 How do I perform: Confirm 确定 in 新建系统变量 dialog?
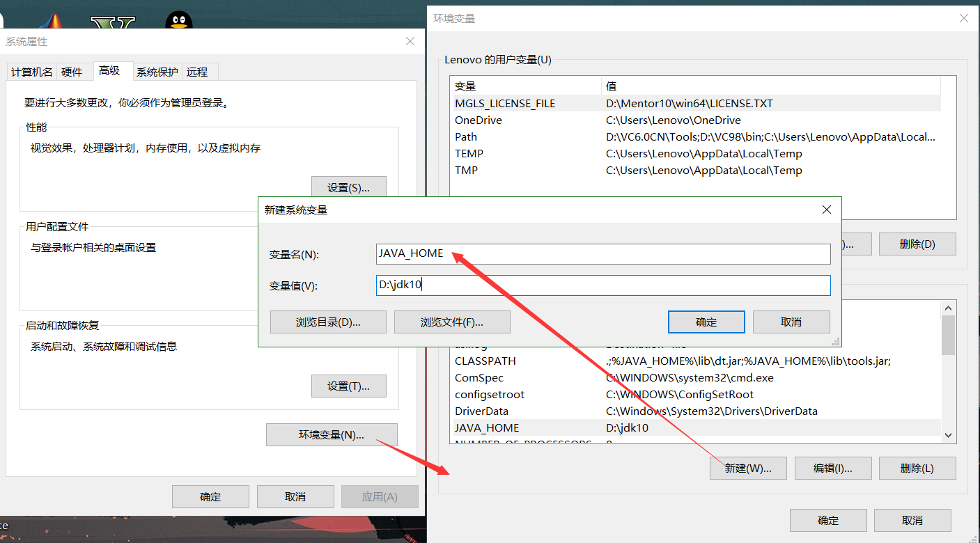(706, 322)
